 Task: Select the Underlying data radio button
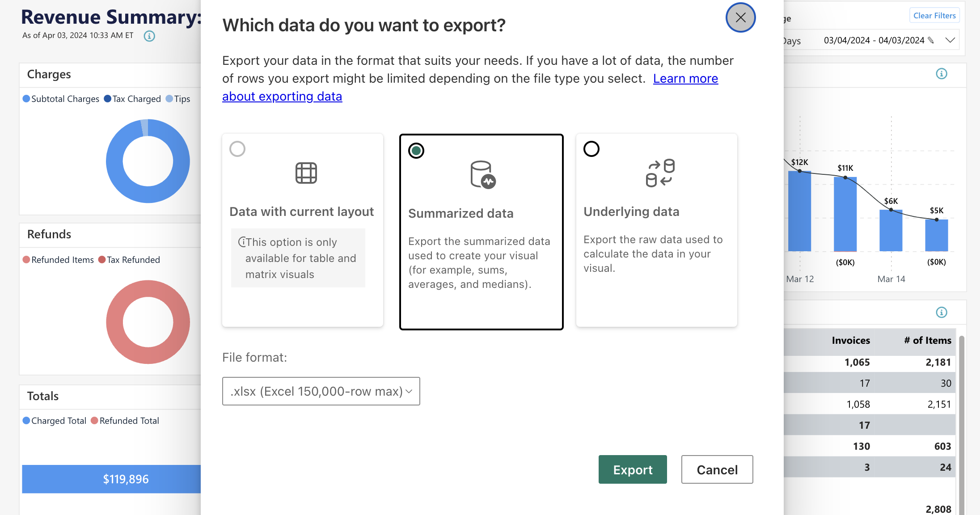click(x=591, y=149)
